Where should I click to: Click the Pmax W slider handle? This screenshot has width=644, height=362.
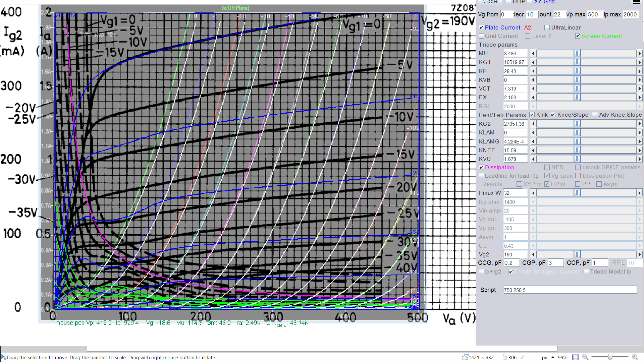pyautogui.click(x=577, y=193)
